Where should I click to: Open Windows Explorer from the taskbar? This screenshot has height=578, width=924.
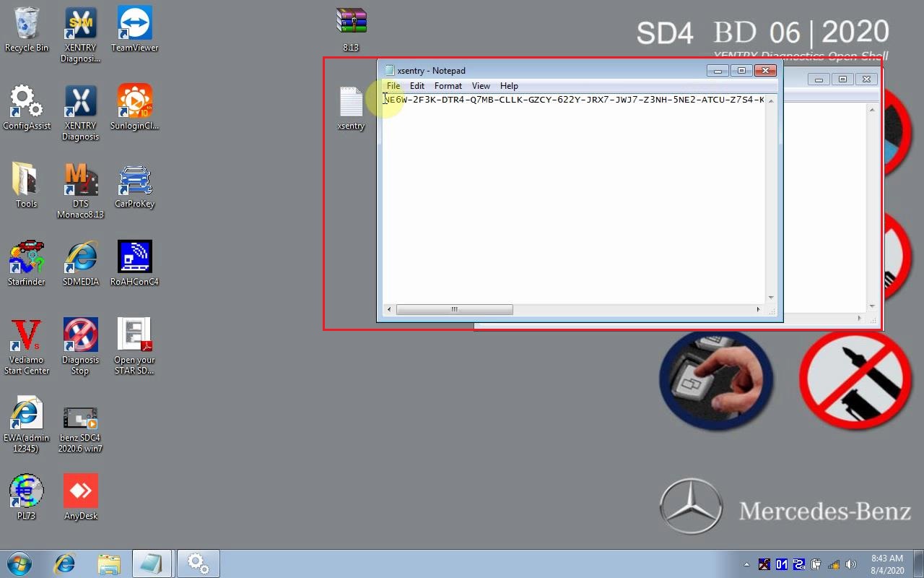[x=108, y=564]
